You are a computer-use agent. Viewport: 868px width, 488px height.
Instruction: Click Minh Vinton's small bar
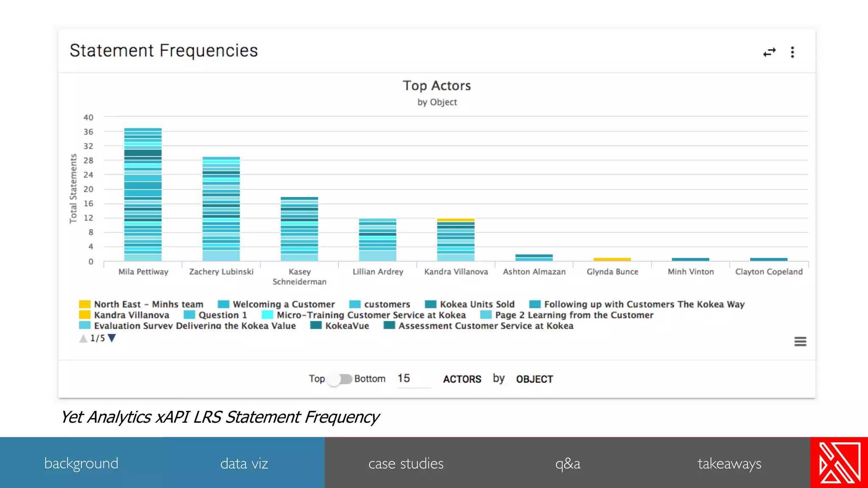(690, 259)
